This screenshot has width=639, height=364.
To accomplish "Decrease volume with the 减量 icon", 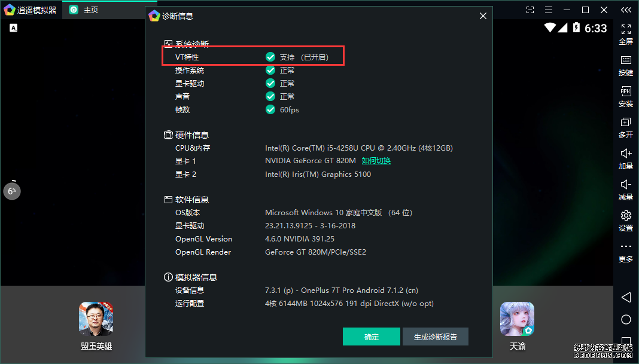I will 626,189.
